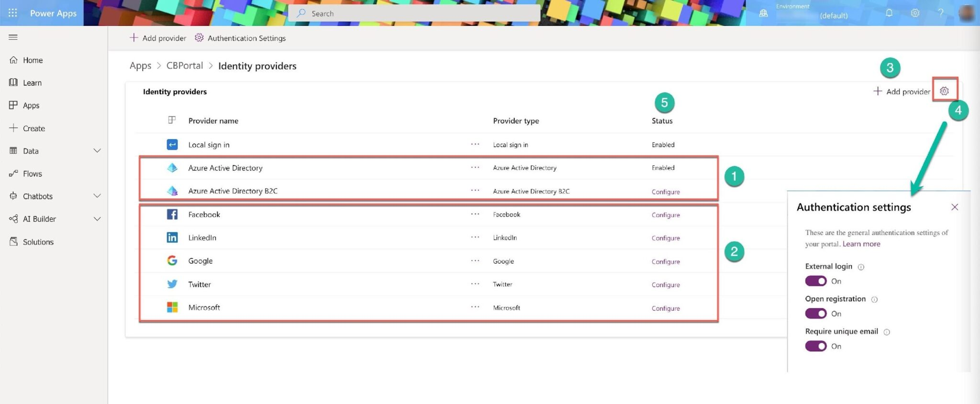Toggle the Open registration switch
This screenshot has height=404, width=980.
coord(816,314)
